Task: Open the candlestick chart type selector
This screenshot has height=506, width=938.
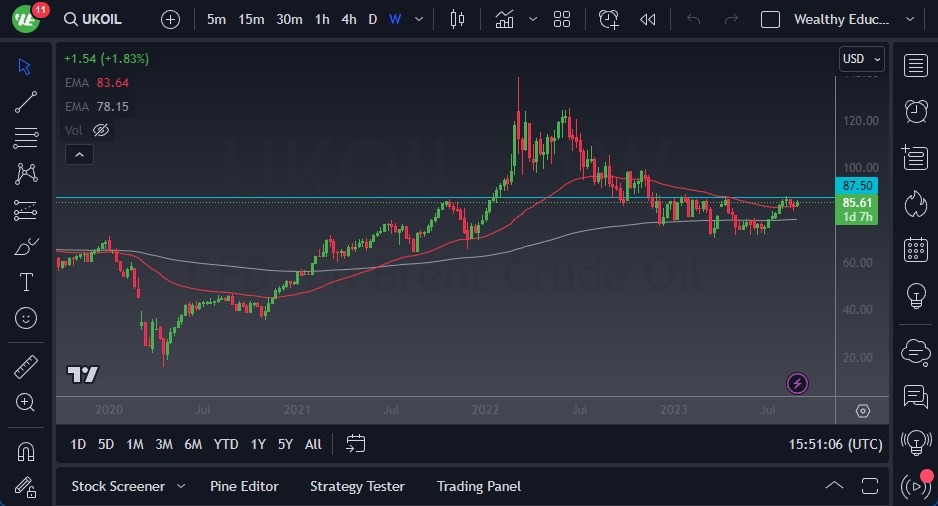Action: (x=458, y=19)
